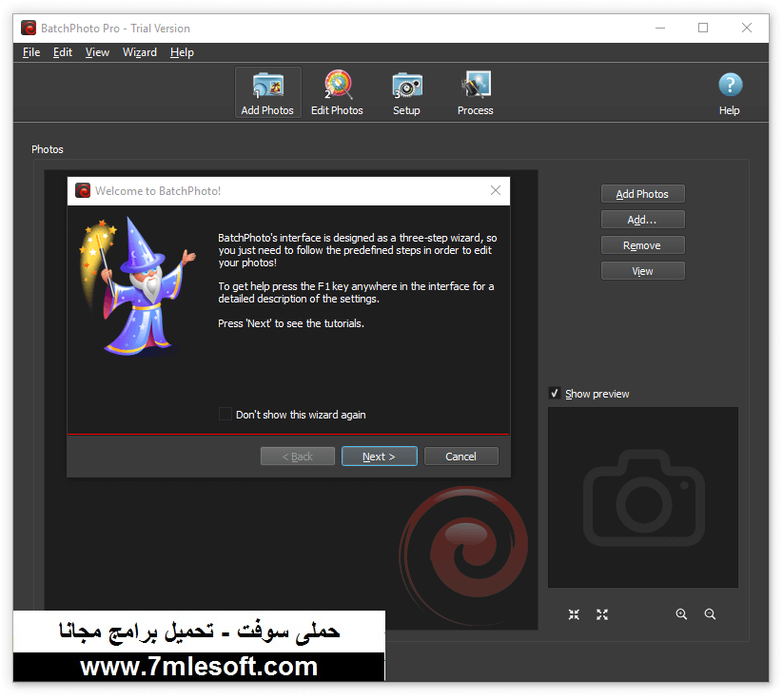Open the Process step in toolbar
The width and height of the screenshot is (783, 700).
coord(476,92)
